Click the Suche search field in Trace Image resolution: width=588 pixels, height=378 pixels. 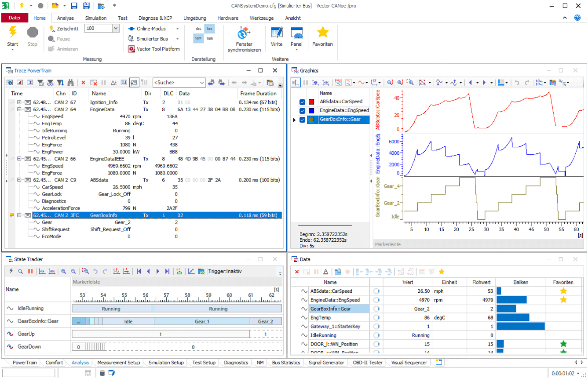[x=175, y=83]
